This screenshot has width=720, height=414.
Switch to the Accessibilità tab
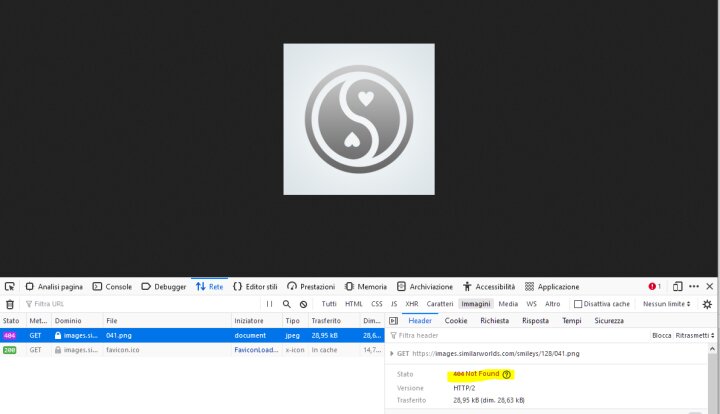coord(489,286)
